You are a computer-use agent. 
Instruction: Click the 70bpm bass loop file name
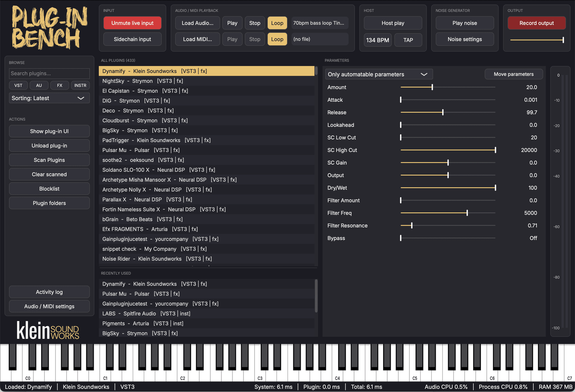point(319,23)
